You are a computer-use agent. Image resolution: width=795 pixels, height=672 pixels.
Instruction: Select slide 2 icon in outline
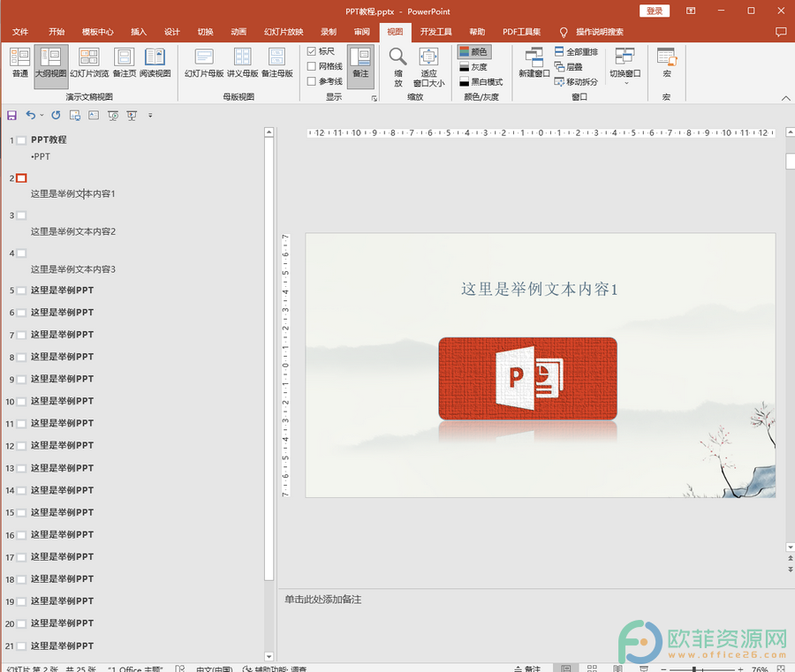pos(21,177)
